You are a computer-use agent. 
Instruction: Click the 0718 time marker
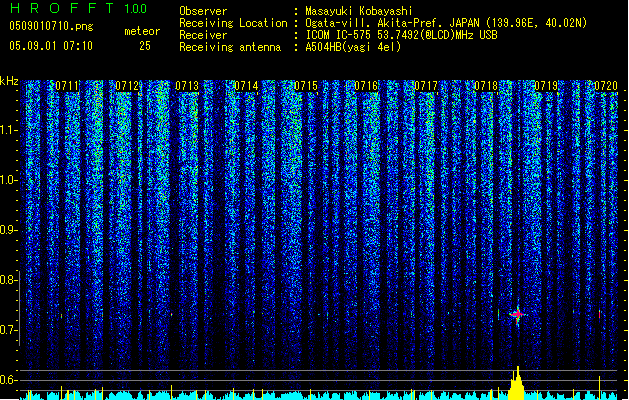(x=486, y=86)
